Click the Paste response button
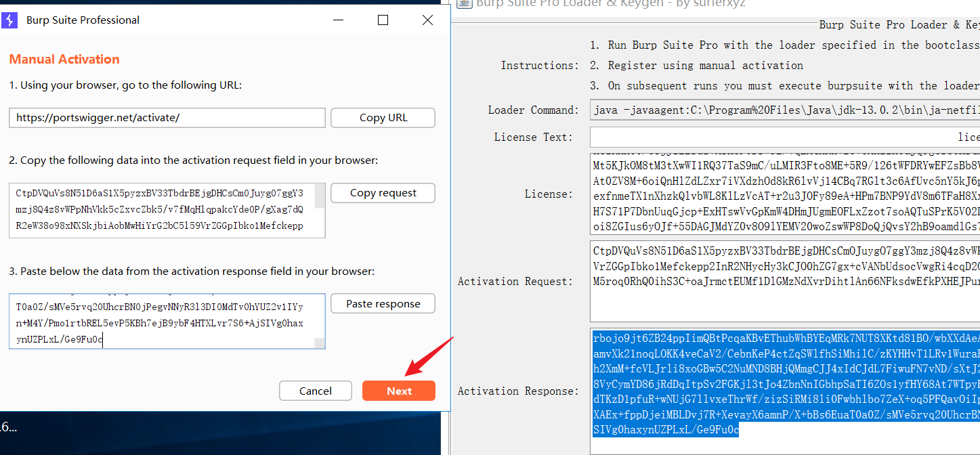980x455 pixels. (383, 304)
